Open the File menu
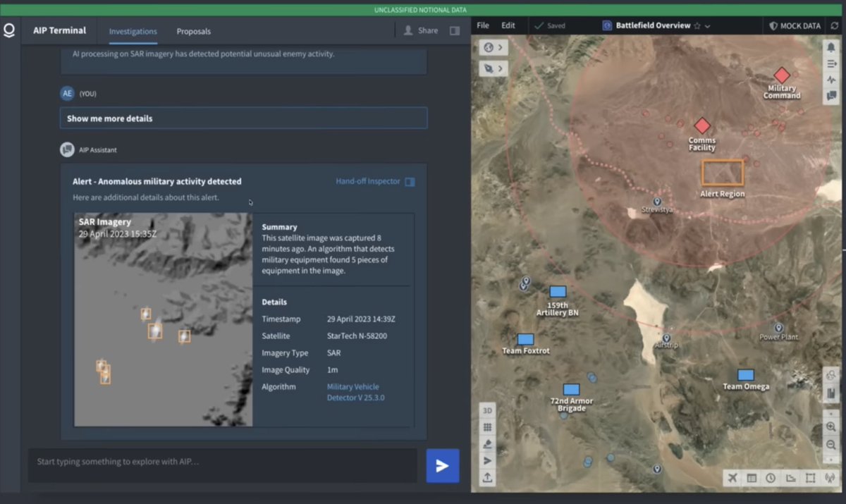The height and width of the screenshot is (504, 846). [x=483, y=25]
